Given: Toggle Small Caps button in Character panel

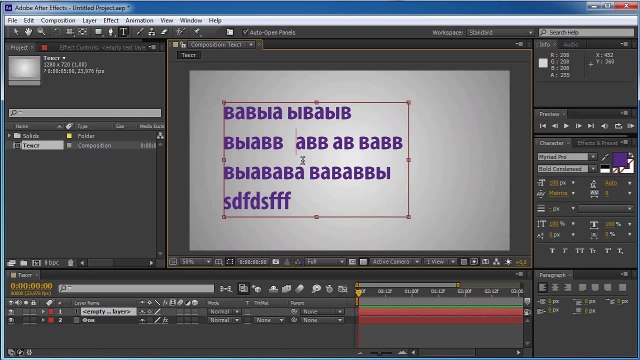Looking at the screenshot, I should coord(593,251).
